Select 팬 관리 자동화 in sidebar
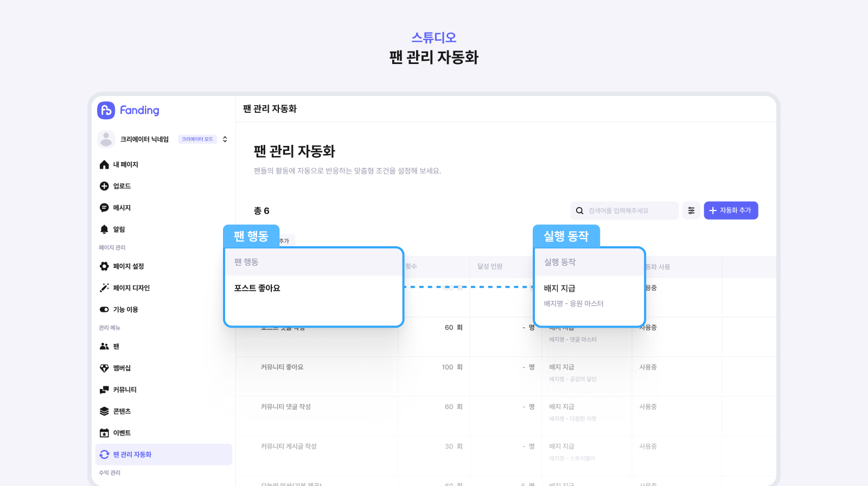 coord(164,455)
